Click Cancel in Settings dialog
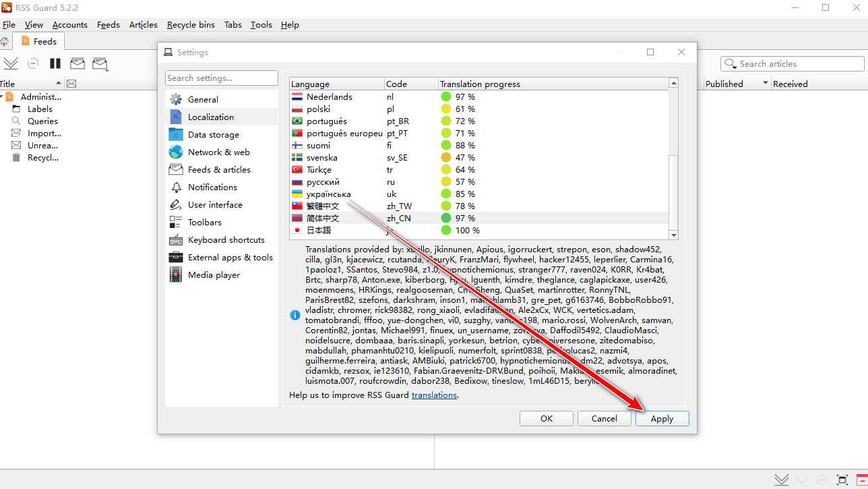 604,418
